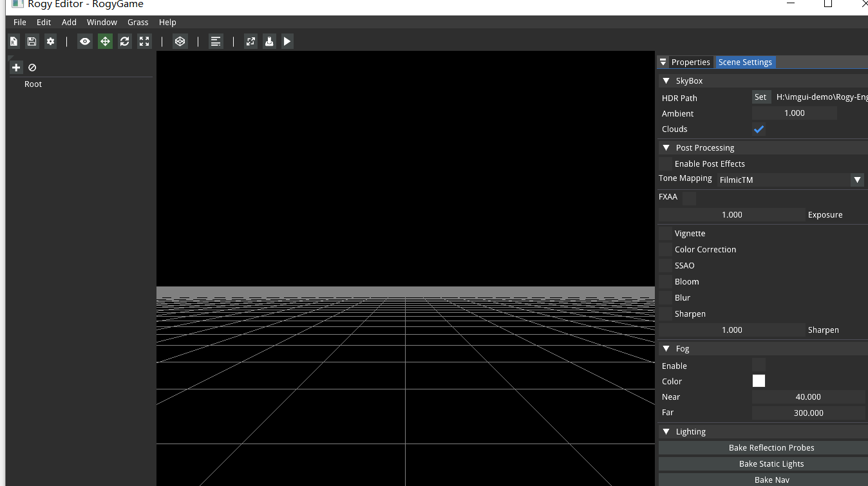Toggle Color Correction checkbox

coord(665,249)
